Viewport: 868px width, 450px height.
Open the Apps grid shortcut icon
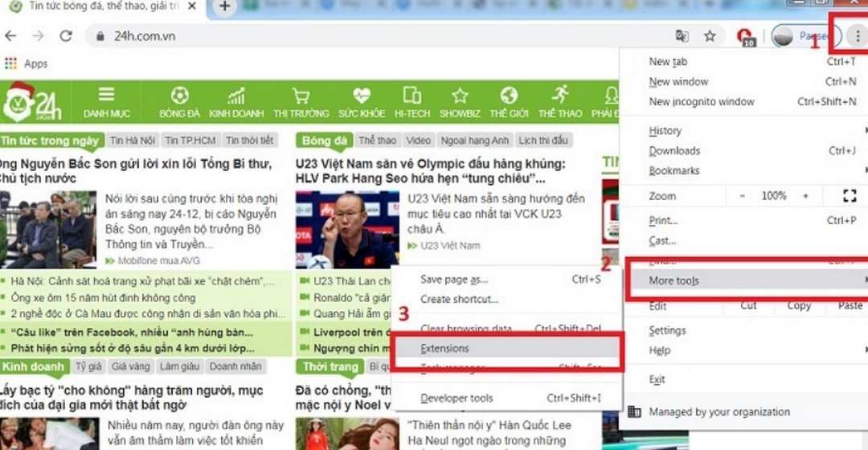pos(10,63)
